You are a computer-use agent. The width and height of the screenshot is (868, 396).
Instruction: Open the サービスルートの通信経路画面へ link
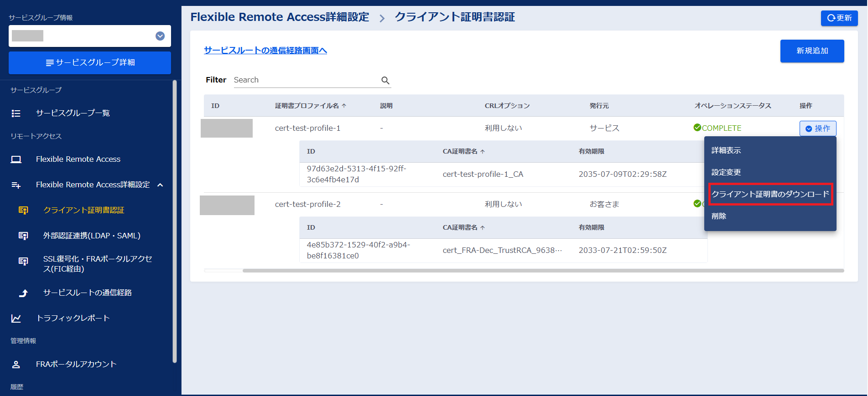tap(265, 51)
